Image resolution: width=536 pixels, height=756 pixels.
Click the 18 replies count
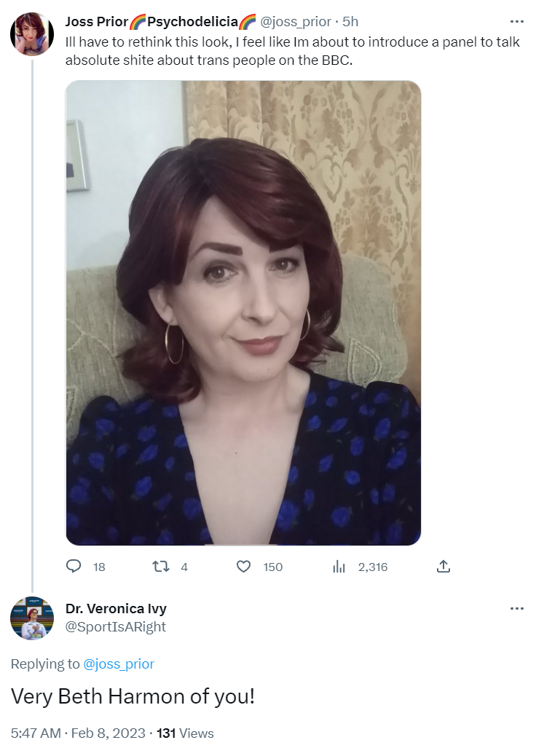pos(99,567)
